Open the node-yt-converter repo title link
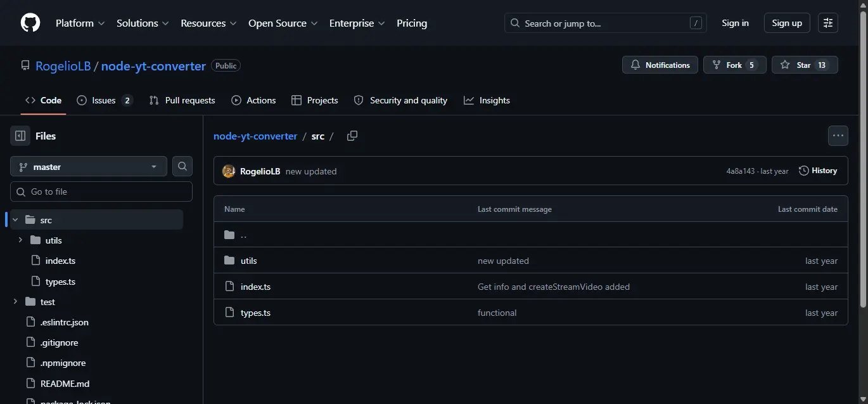Image resolution: width=868 pixels, height=404 pixels. [153, 66]
